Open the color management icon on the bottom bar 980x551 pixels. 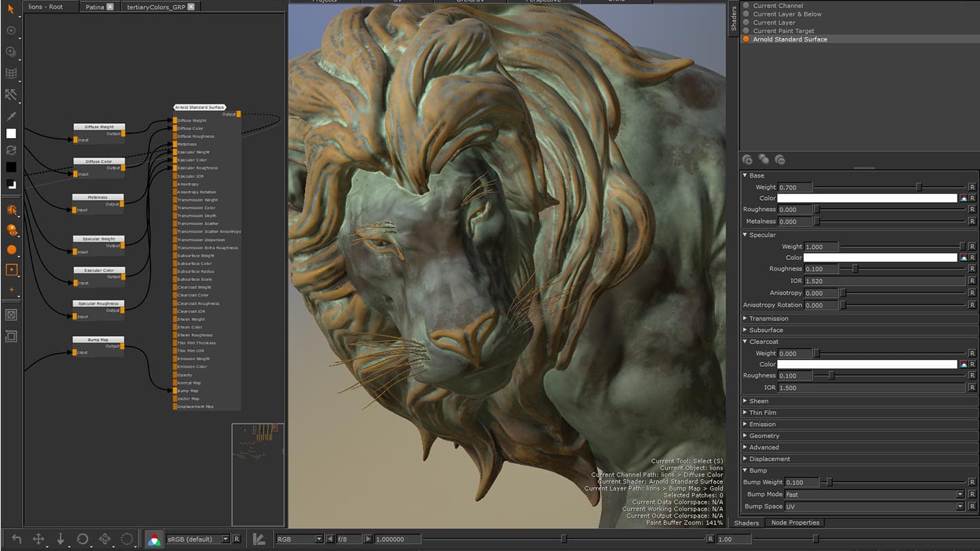coord(154,539)
